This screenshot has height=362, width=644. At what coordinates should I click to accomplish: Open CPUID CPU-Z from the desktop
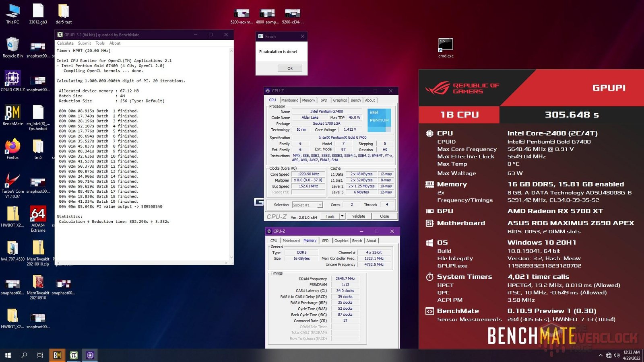pyautogui.click(x=12, y=78)
